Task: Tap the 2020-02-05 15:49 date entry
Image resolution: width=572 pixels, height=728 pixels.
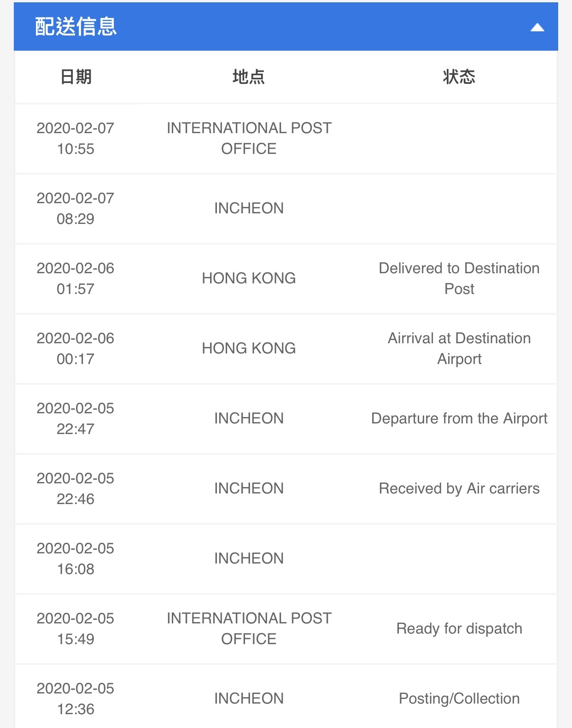Action: (x=76, y=628)
